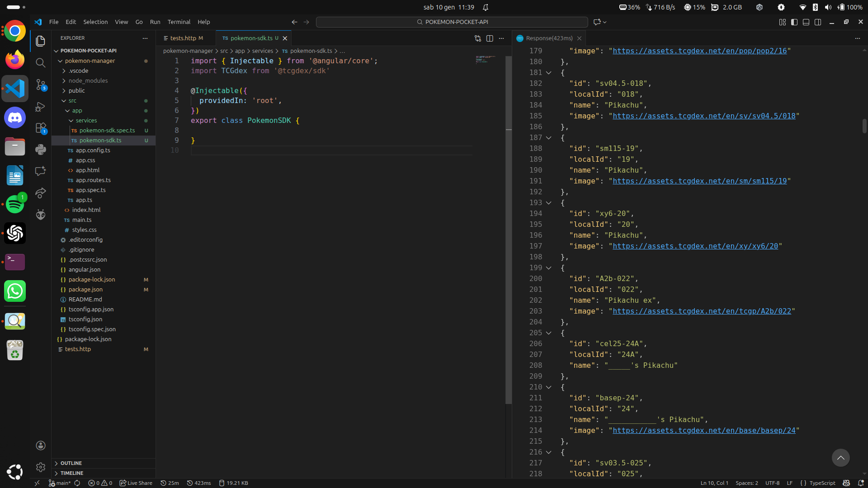Open the sv04.5/018 image link
Image resolution: width=868 pixels, height=488 pixels.
pos(704,116)
